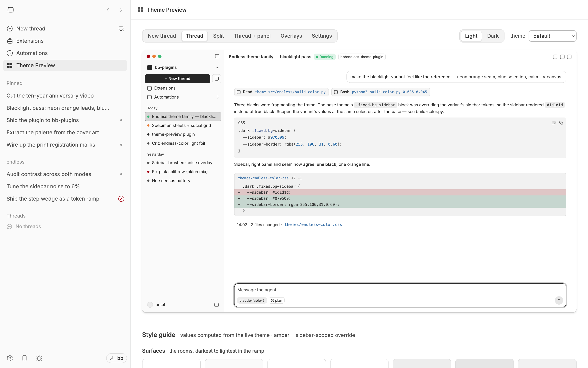
Task: Open themes/endless-color.css diff header link
Action: [263, 178]
